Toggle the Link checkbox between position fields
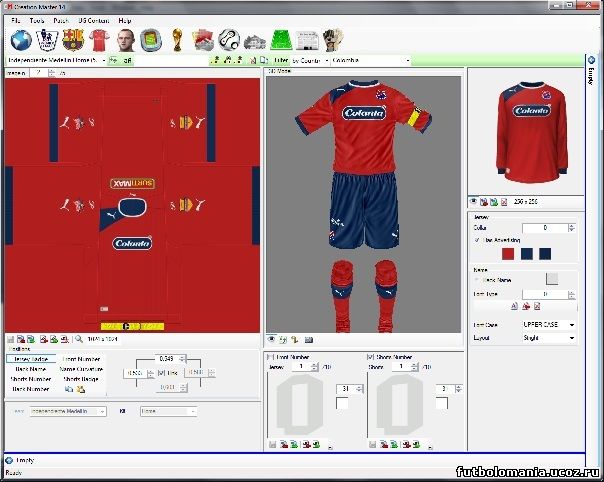604x482 pixels. coord(161,373)
